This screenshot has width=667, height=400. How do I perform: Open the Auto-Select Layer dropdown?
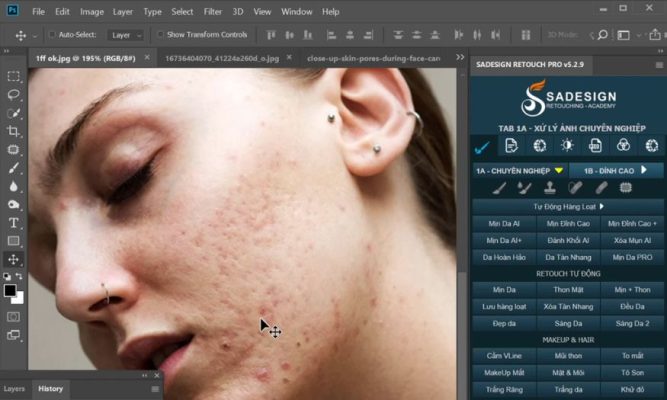click(124, 35)
